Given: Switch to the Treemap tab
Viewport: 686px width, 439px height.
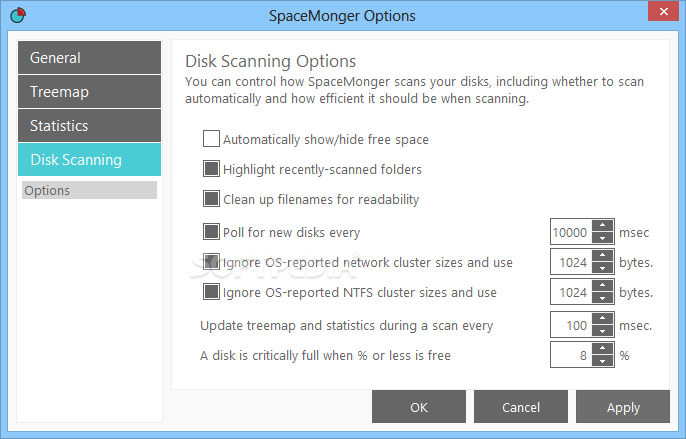Looking at the screenshot, I should coord(89,92).
